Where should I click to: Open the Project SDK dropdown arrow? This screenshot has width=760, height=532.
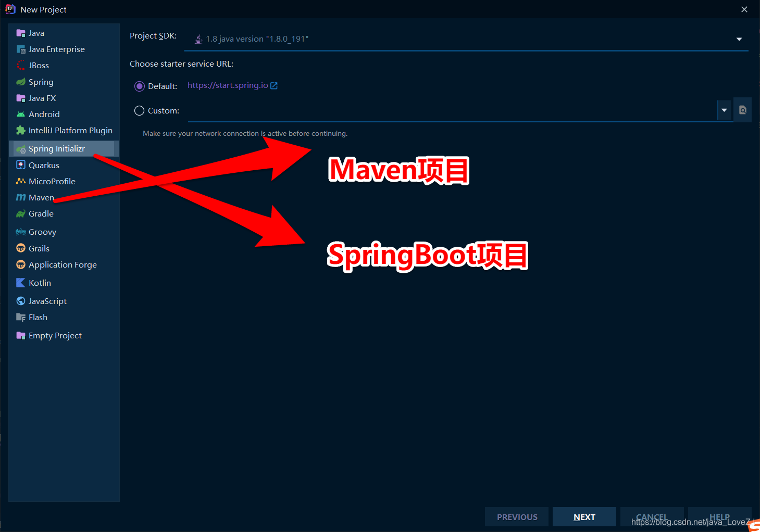(739, 39)
